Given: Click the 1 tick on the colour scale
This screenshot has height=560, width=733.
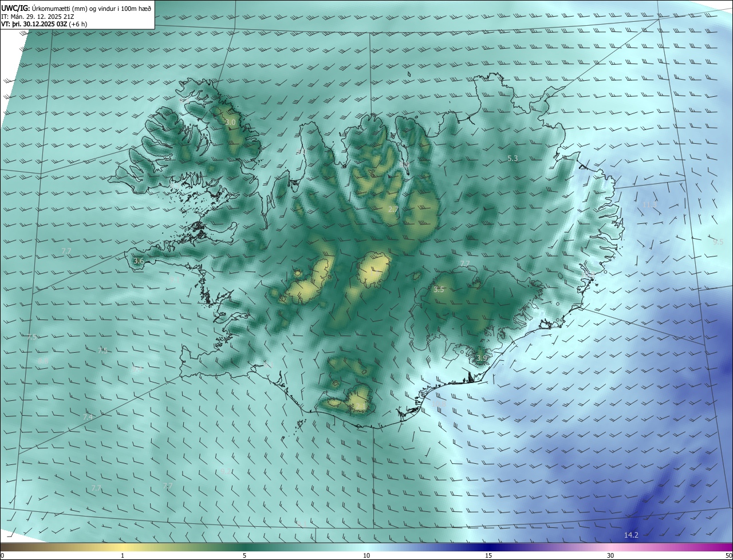Looking at the screenshot, I should 123,555.
